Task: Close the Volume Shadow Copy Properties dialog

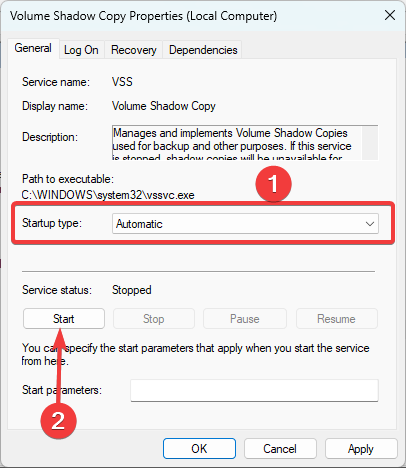Action: (389, 15)
